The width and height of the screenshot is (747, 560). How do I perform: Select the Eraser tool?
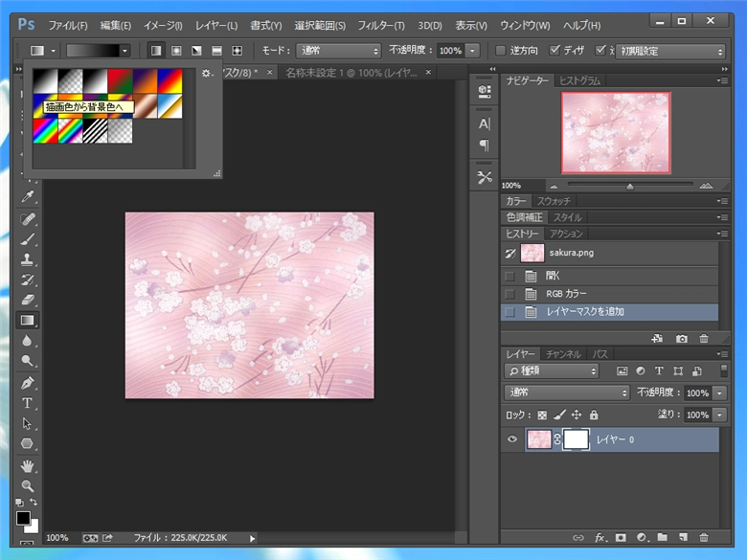click(x=28, y=300)
